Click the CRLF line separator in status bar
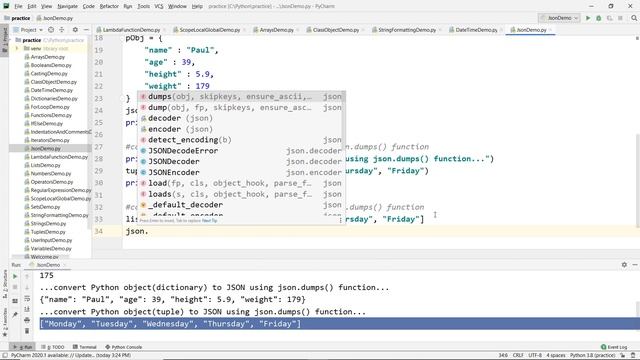640x360 pixels. 518,356
